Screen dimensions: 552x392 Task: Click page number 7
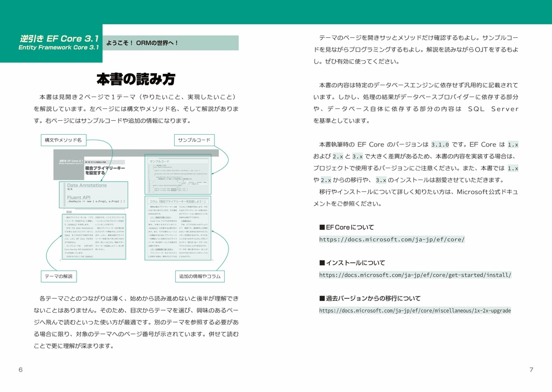pyautogui.click(x=532, y=369)
